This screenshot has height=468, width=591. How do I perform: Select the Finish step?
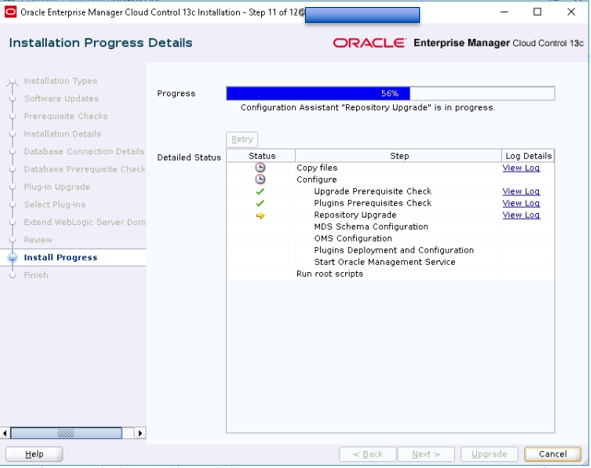pyautogui.click(x=36, y=275)
